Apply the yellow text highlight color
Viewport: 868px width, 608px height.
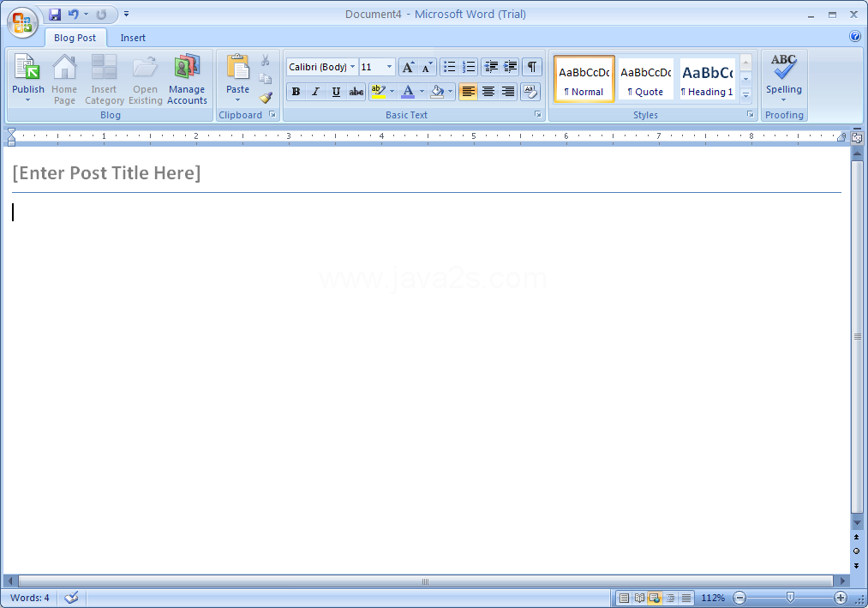coord(378,92)
